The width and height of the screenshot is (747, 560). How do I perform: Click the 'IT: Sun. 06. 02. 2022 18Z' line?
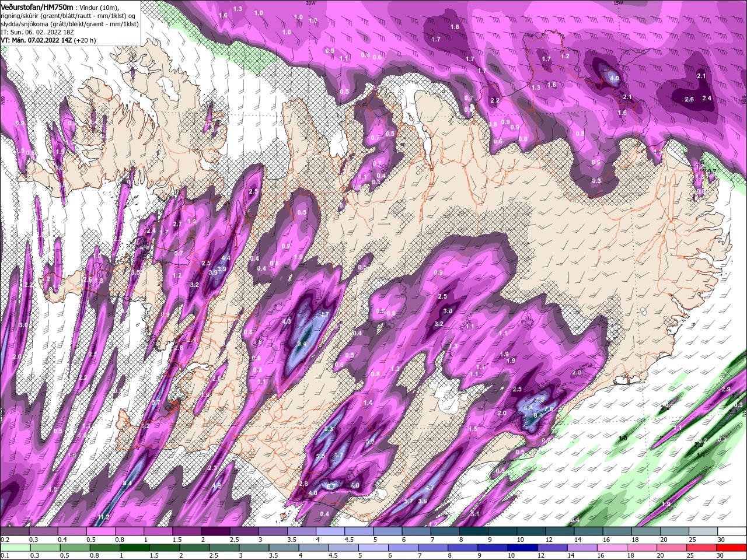tap(36, 32)
